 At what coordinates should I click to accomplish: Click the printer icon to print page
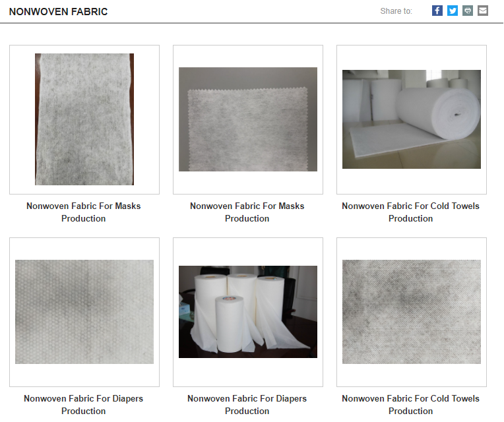[468, 11]
